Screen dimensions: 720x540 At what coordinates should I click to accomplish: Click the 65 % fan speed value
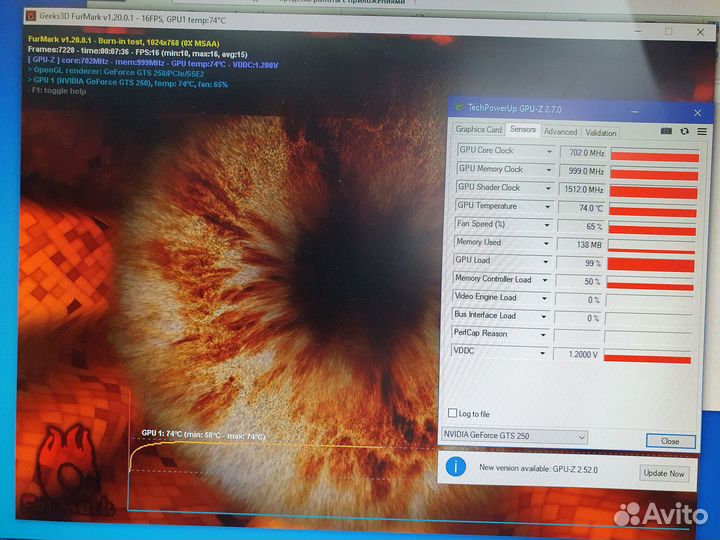pos(580,226)
